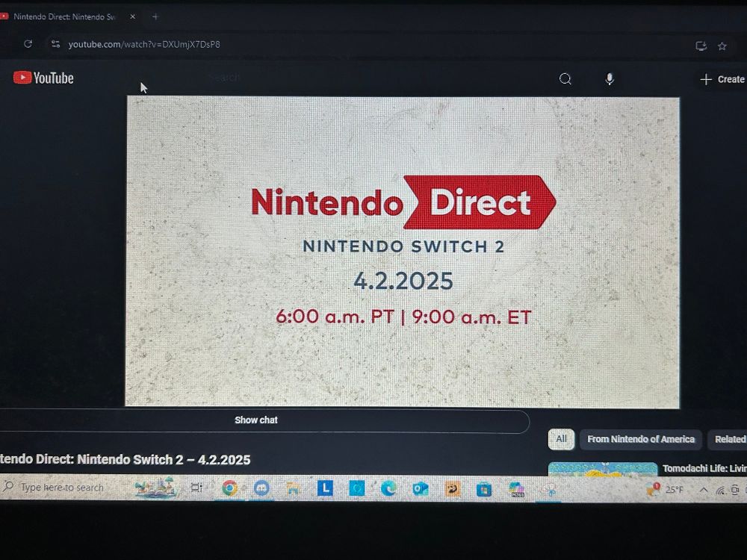Open Microsoft Edge from the taskbar
Screen dimensions: 747x560
[x=388, y=488]
